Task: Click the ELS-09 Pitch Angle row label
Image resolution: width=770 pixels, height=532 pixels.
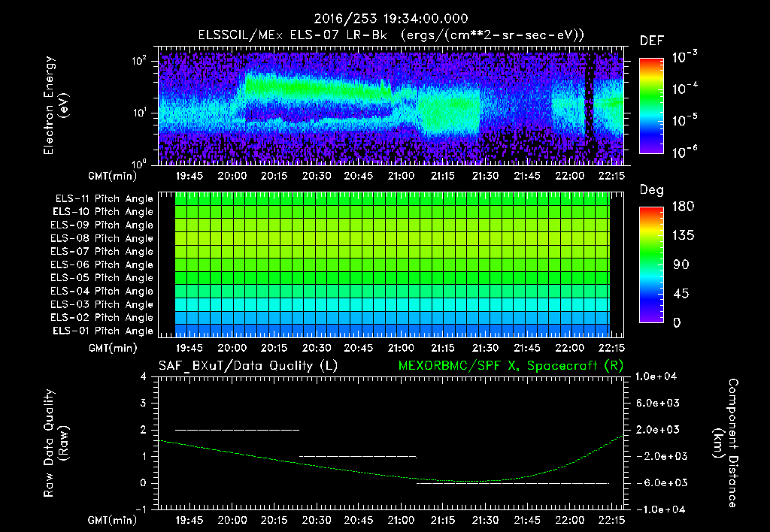Action: tap(102, 225)
